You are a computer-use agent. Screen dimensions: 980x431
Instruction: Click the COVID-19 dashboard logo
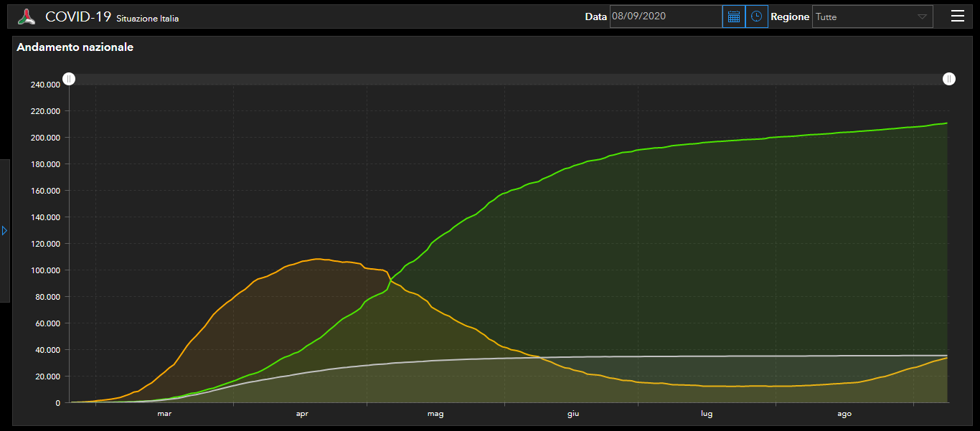tap(27, 16)
